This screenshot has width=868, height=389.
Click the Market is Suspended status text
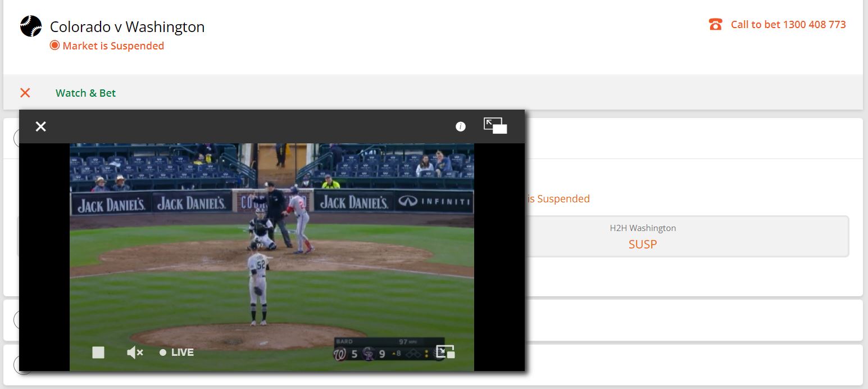point(113,46)
